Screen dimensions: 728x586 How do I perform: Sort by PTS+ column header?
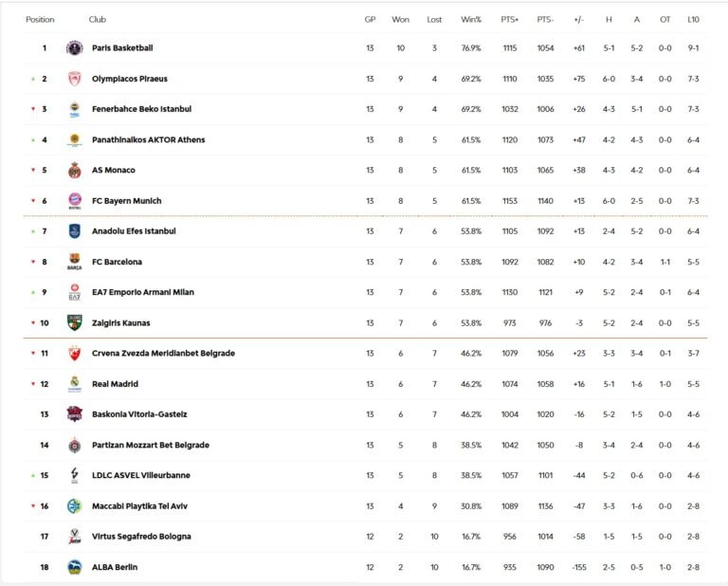510,19
